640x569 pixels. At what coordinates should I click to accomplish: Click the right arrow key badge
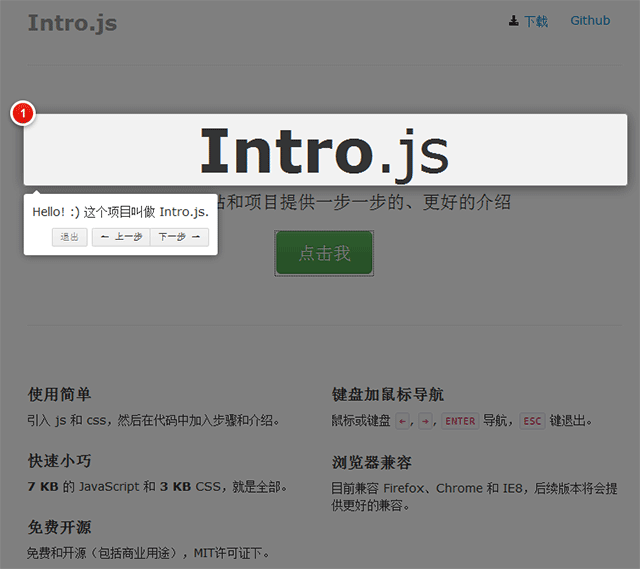[x=425, y=421]
